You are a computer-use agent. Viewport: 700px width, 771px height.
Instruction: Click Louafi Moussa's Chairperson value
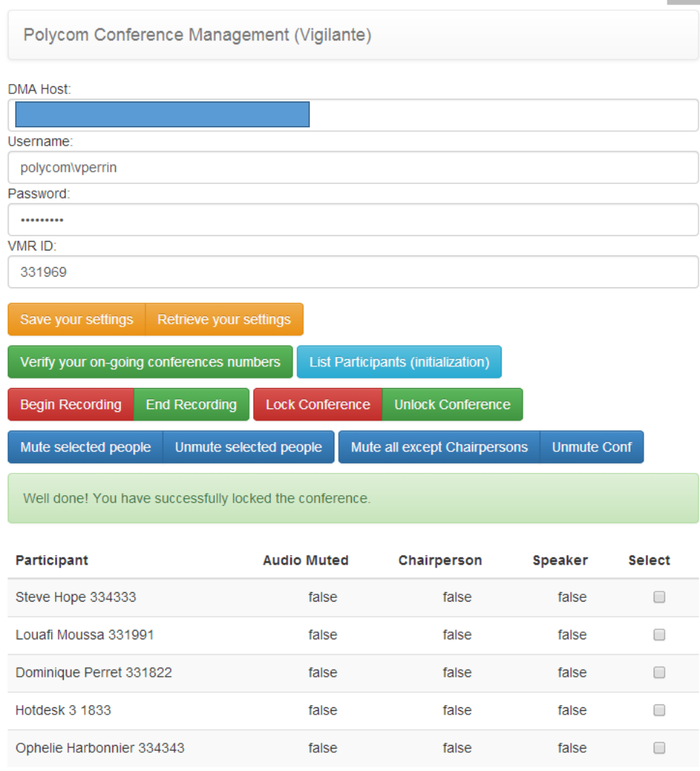click(457, 635)
